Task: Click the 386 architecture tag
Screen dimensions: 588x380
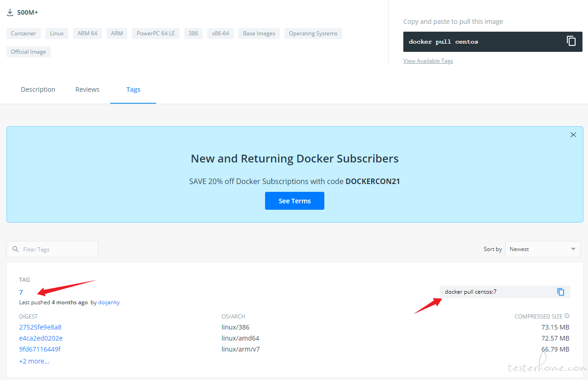Action: pos(193,34)
